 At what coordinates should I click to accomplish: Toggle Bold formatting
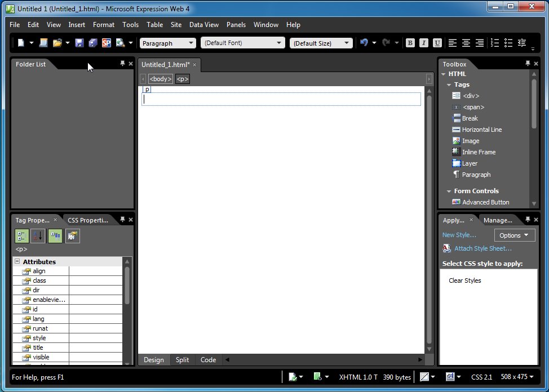pyautogui.click(x=410, y=43)
